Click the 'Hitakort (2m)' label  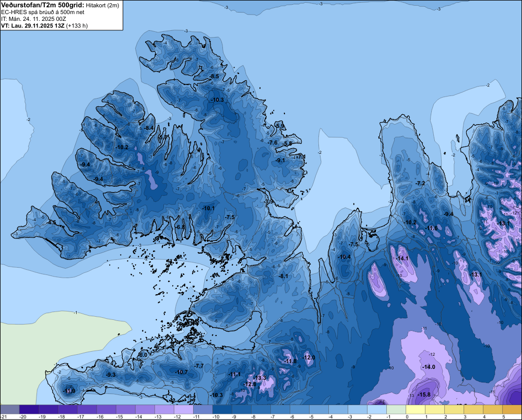point(102,5)
